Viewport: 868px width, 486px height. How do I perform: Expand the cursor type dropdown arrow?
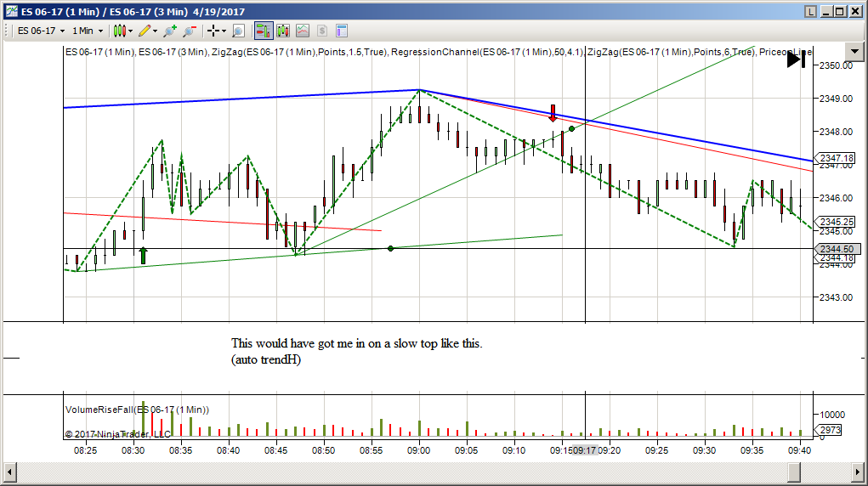coord(224,31)
